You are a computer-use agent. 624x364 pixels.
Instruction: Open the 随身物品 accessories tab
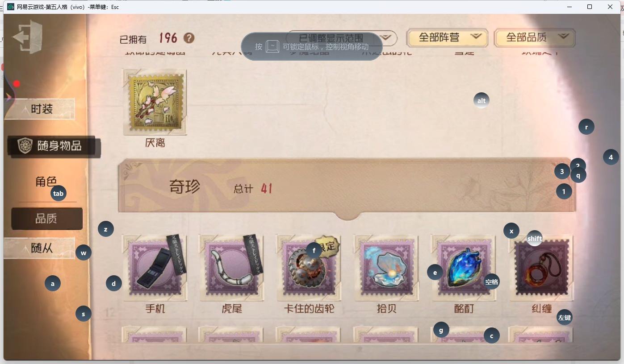tap(54, 146)
